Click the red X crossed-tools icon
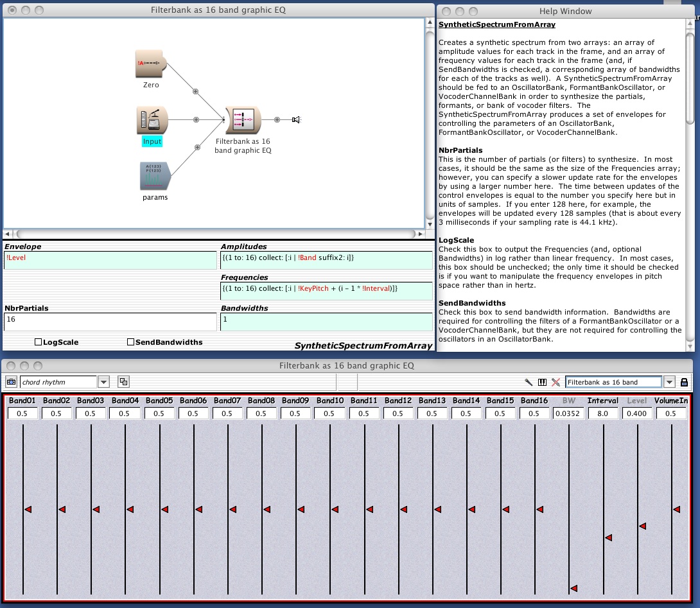This screenshot has width=700, height=608. click(556, 382)
